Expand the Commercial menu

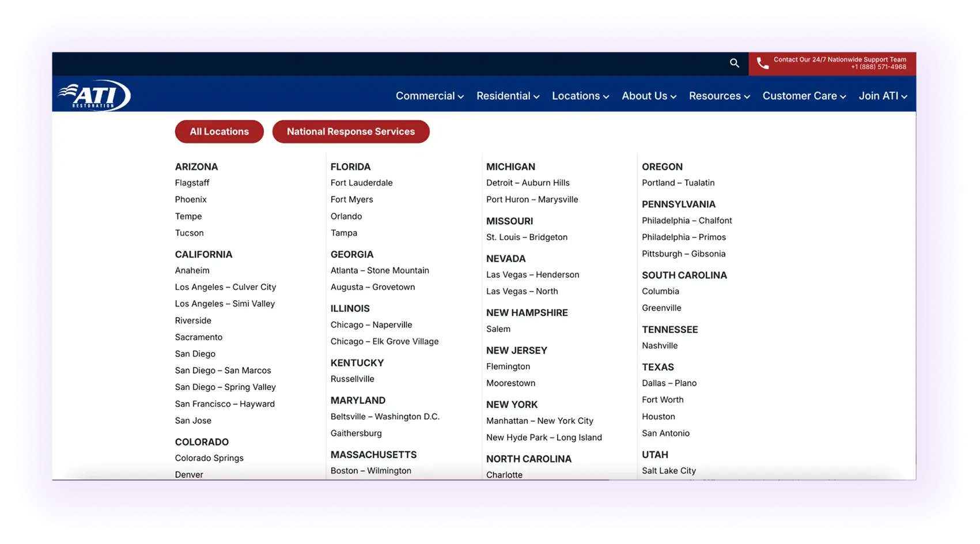click(430, 96)
